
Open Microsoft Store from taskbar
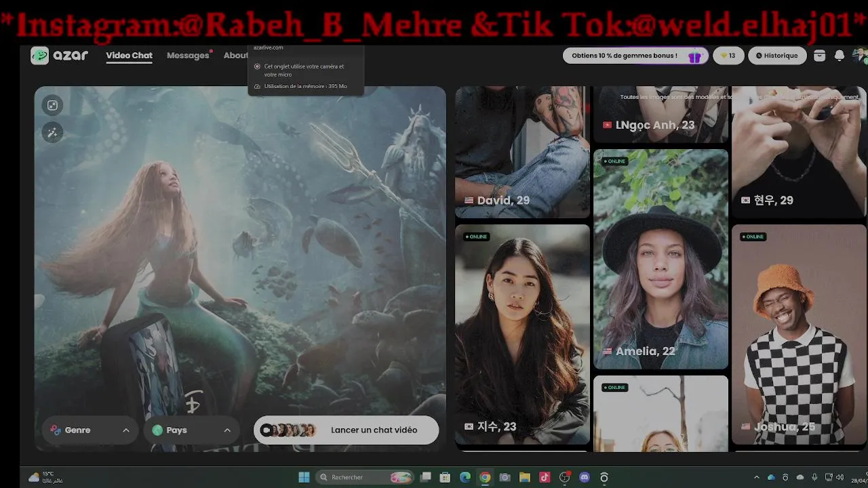click(445, 477)
